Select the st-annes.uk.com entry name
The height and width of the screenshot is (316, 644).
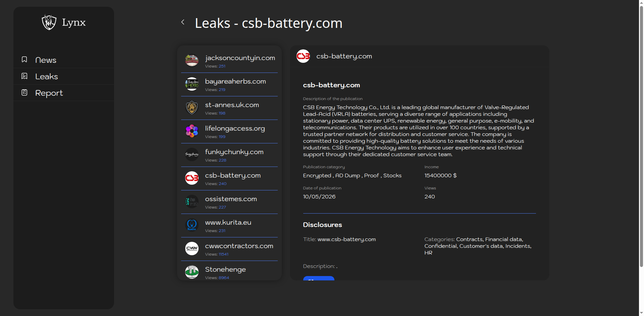(x=232, y=105)
